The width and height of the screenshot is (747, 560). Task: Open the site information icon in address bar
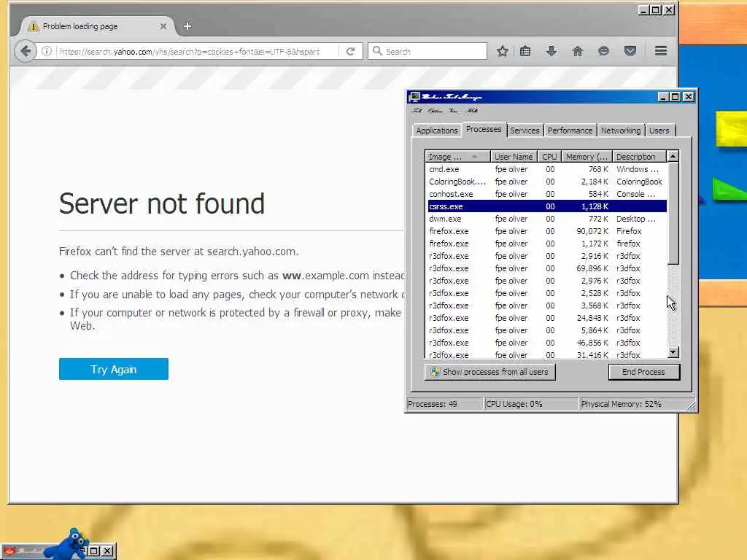point(47,51)
